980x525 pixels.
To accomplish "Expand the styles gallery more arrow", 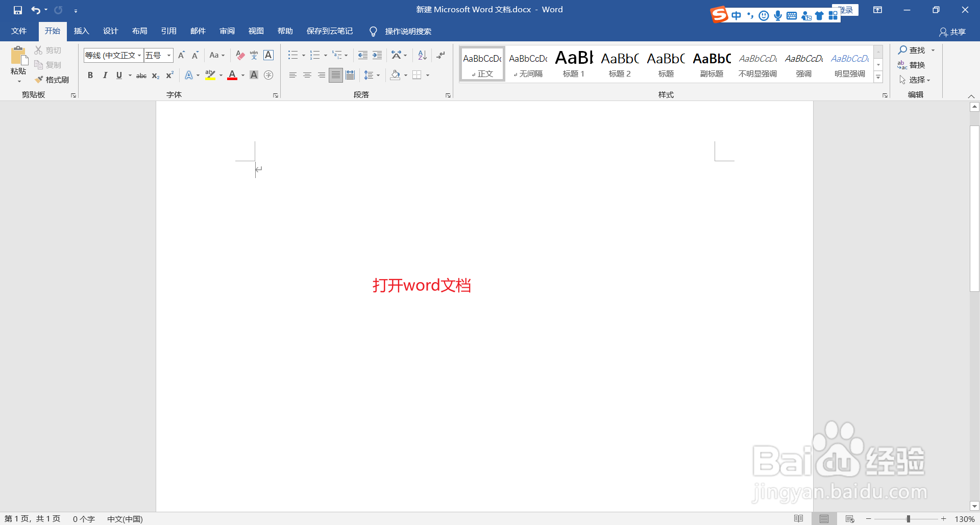I will coord(878,77).
